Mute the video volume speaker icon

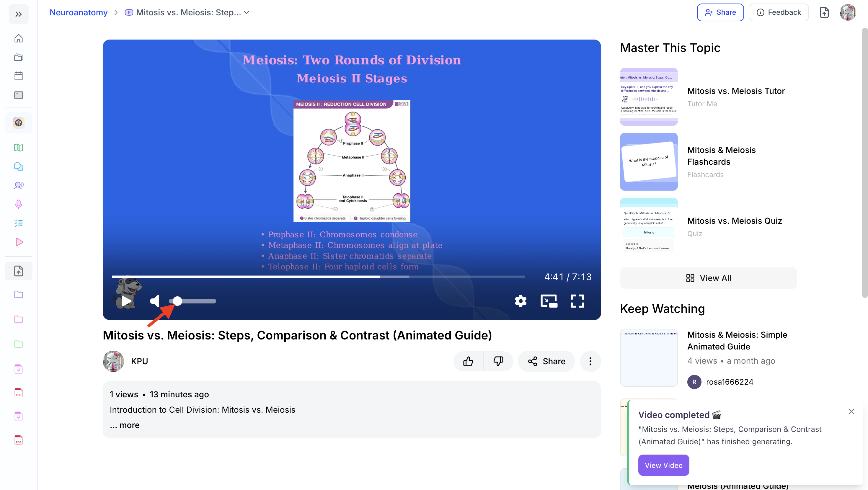click(x=155, y=301)
